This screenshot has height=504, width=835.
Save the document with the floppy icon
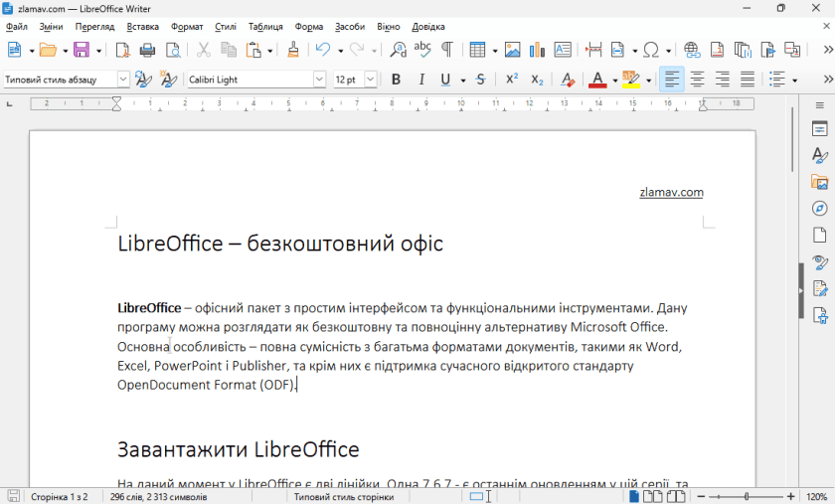(82, 50)
